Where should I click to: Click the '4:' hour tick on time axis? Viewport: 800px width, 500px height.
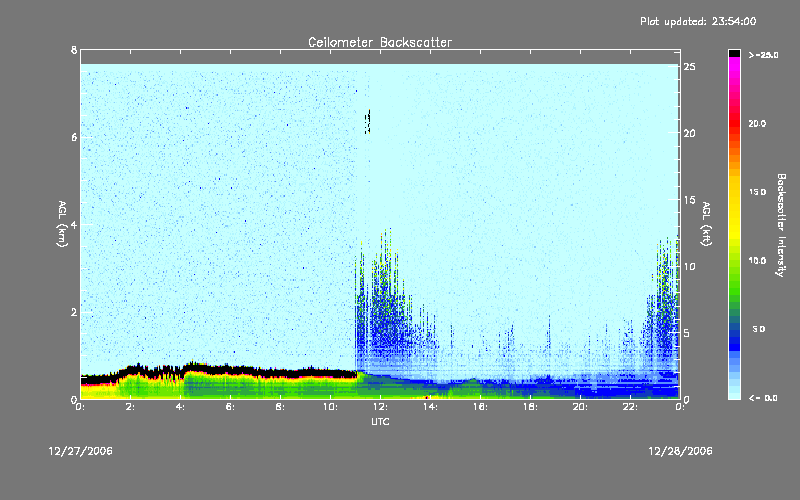coord(180,407)
